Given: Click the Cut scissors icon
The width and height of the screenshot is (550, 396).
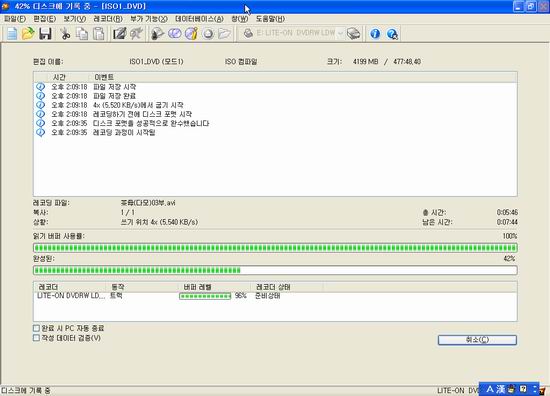Looking at the screenshot, I should [x=65, y=34].
